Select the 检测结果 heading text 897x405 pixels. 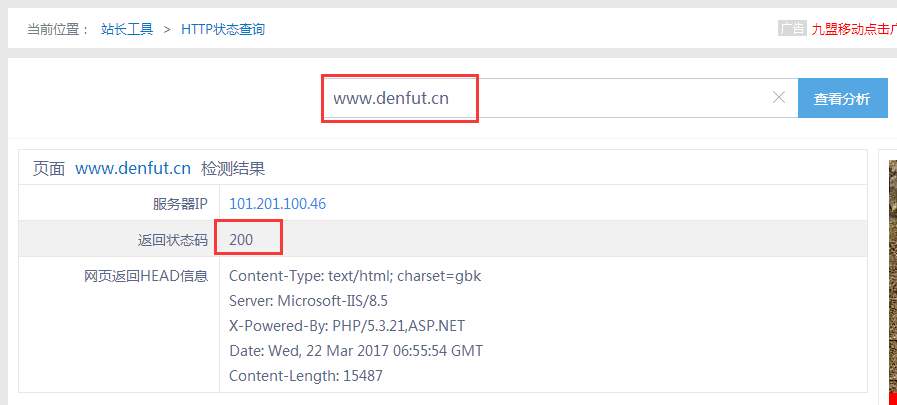click(233, 169)
